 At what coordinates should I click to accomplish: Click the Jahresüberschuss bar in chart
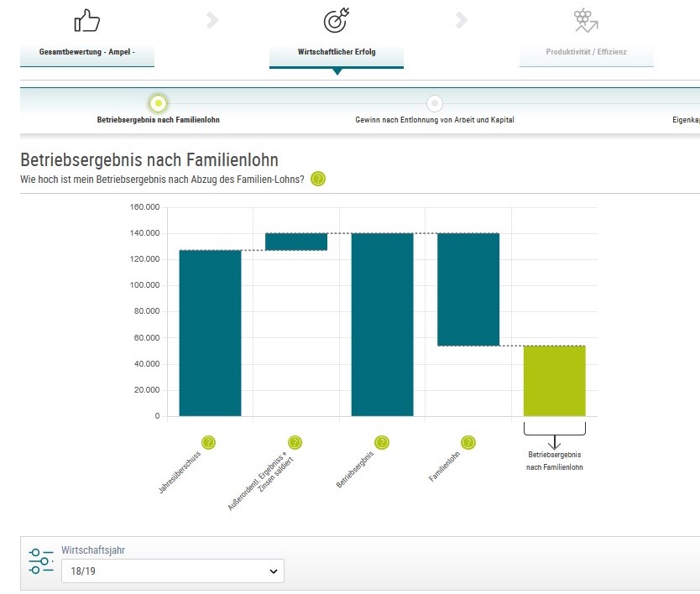pyautogui.click(x=210, y=333)
